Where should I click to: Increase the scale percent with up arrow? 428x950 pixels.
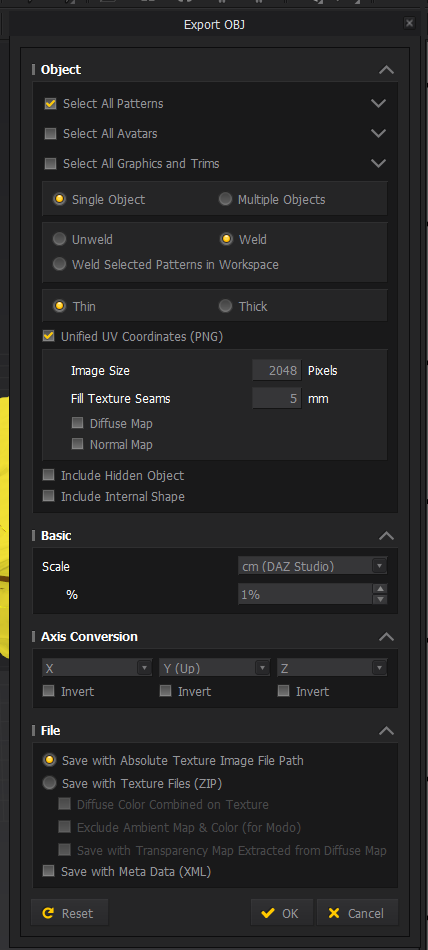pos(380,589)
